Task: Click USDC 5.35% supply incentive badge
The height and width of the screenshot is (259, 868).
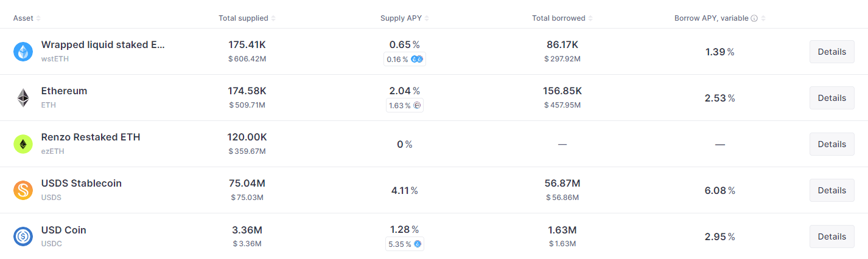Action: click(x=404, y=244)
